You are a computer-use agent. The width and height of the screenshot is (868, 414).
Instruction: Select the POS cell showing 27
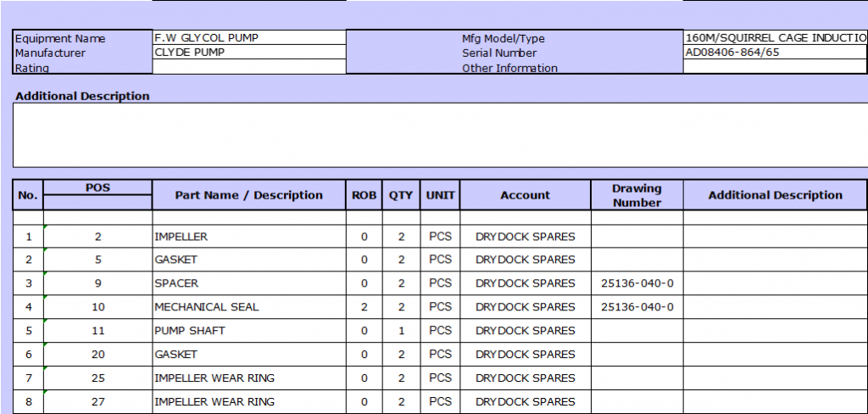click(97, 402)
